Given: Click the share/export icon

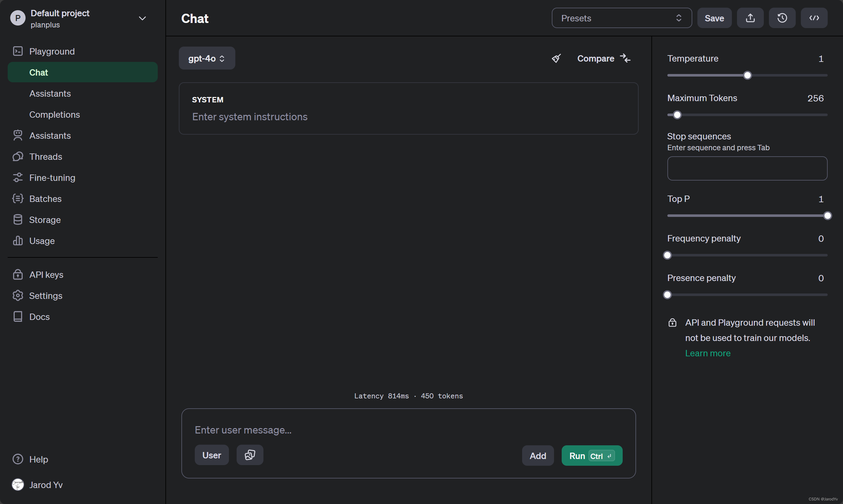Looking at the screenshot, I should pyautogui.click(x=750, y=18).
